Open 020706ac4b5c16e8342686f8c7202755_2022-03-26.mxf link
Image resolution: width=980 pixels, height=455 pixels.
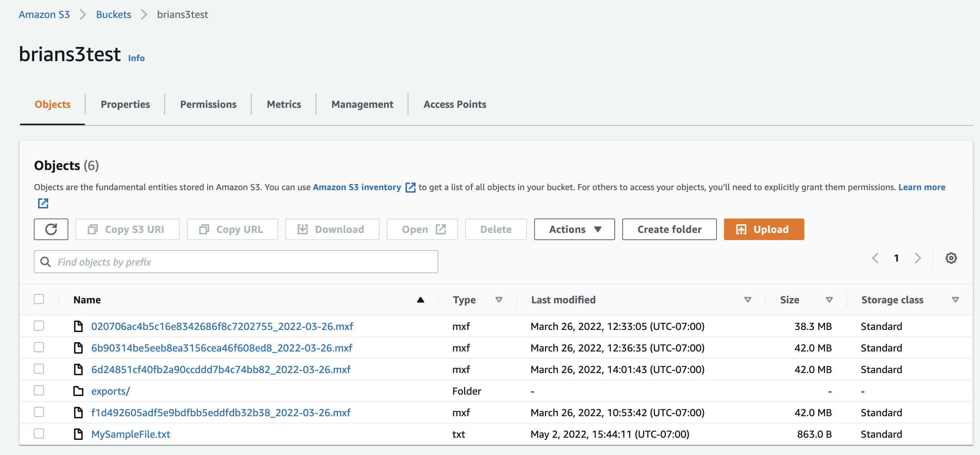click(222, 326)
